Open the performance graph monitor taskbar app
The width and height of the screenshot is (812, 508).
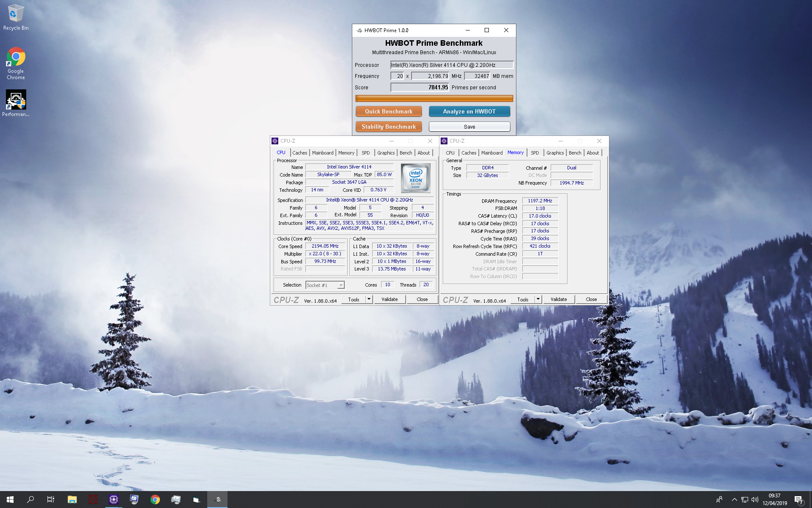pyautogui.click(x=176, y=500)
